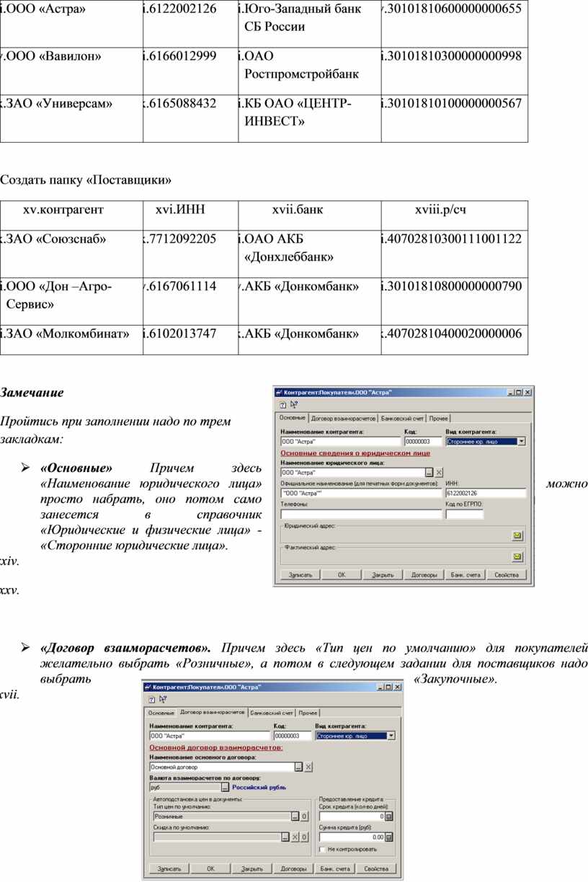This screenshot has width=588, height=882.
Task: Open Банк. счета from the Основные dialog
Action: (465, 575)
